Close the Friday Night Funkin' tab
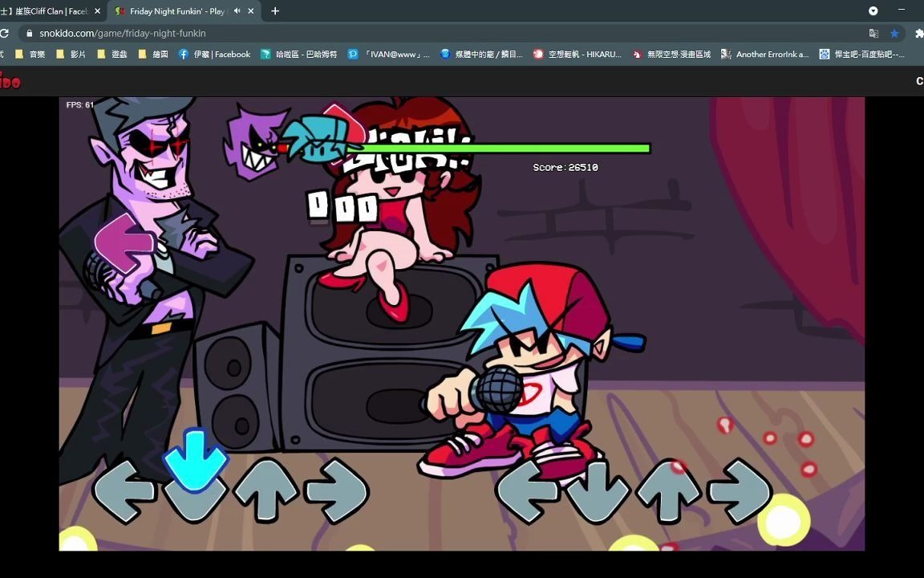 251,10
